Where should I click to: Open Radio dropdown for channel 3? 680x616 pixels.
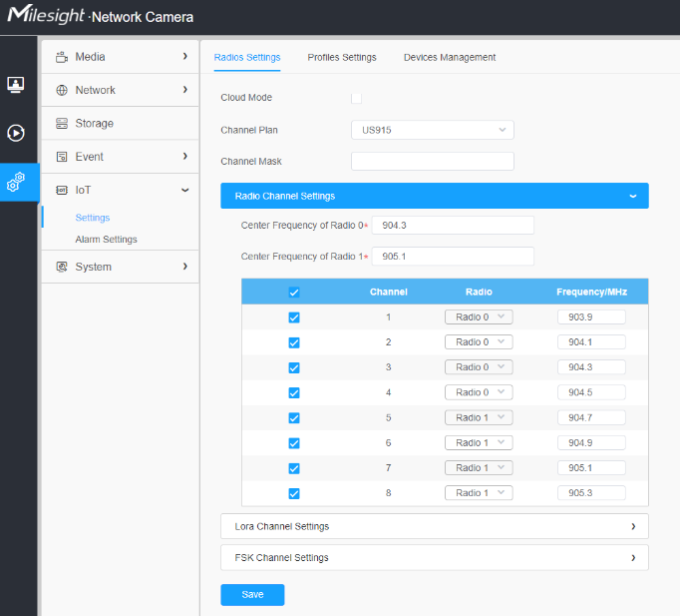479,367
